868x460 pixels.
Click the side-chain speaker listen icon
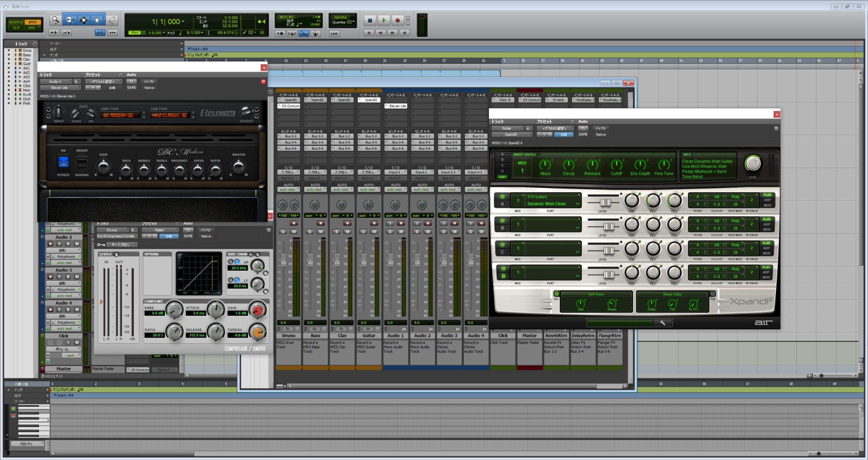pyautogui.click(x=258, y=254)
